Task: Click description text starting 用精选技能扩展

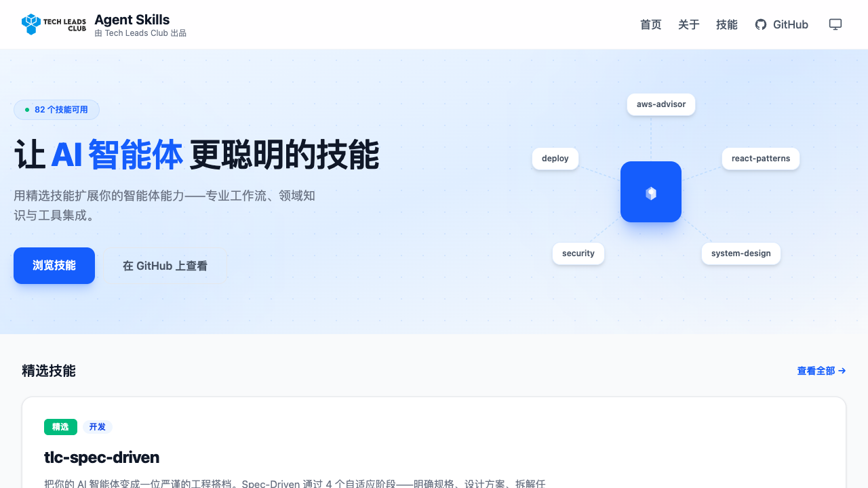Action: pos(164,205)
